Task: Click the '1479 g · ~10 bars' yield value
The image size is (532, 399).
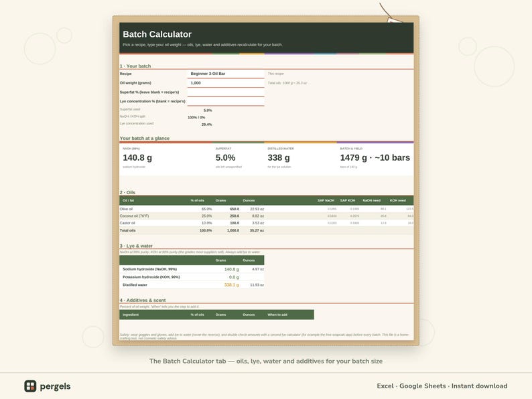Action: point(375,157)
